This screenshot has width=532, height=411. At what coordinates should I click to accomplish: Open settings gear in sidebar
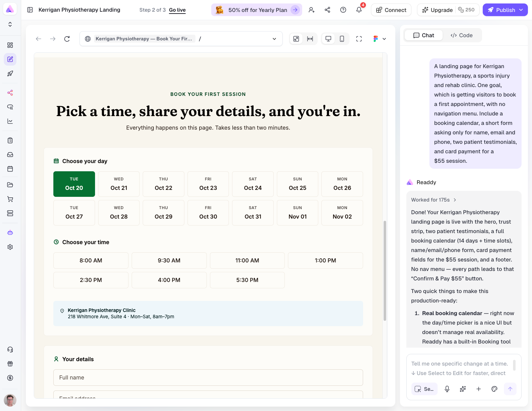point(10,247)
